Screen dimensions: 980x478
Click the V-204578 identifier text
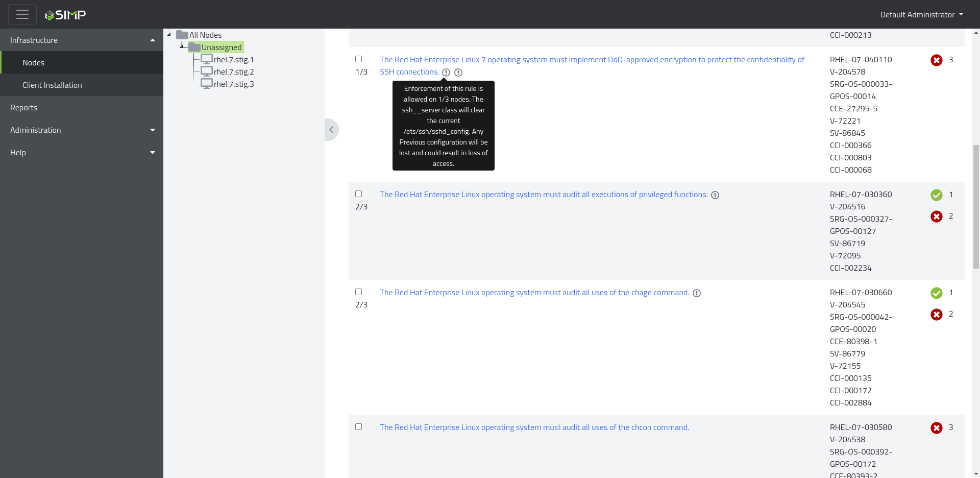click(847, 71)
